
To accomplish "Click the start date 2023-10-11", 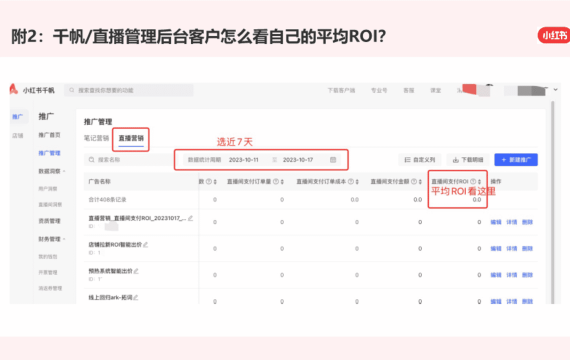I will pyautogui.click(x=244, y=160).
